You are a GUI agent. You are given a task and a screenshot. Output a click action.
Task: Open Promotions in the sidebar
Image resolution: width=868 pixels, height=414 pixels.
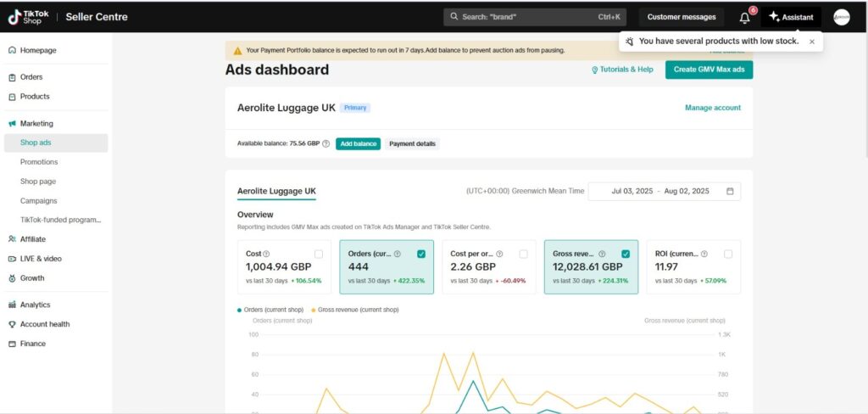(x=39, y=162)
